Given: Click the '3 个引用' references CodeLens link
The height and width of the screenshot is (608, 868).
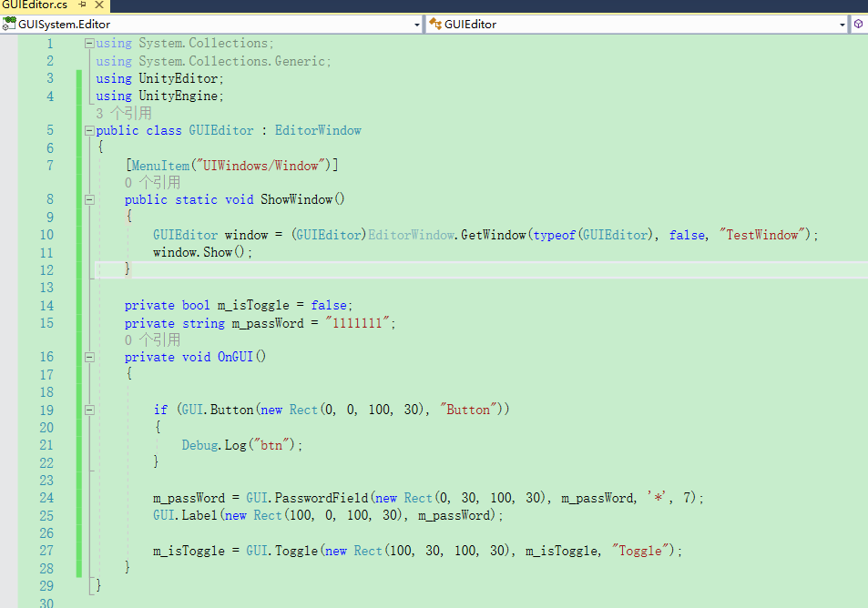Looking at the screenshot, I should (x=124, y=114).
